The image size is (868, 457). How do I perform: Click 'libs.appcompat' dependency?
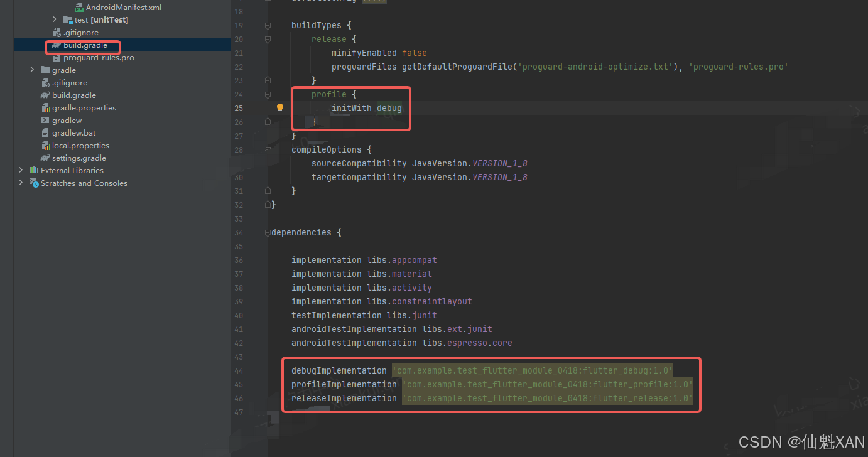pos(402,261)
